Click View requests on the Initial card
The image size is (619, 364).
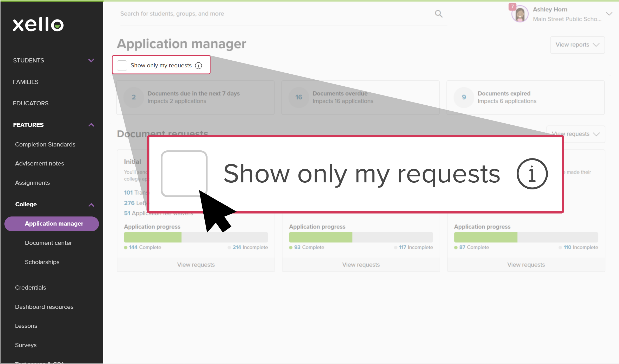coord(196,264)
